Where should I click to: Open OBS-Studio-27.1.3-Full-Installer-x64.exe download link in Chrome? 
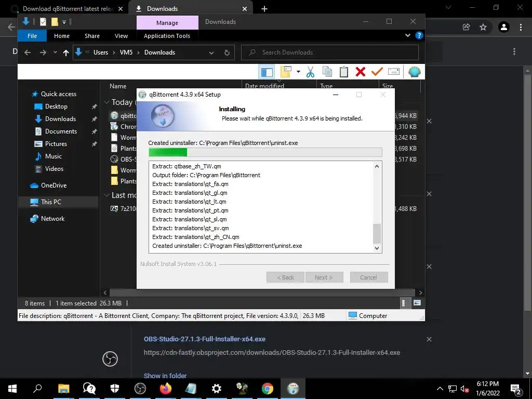pyautogui.click(x=205, y=339)
